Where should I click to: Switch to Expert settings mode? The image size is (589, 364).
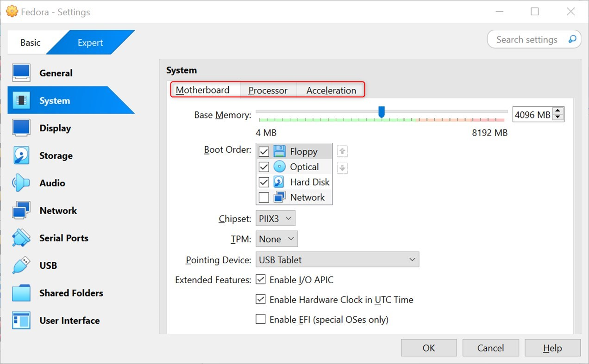click(x=90, y=43)
